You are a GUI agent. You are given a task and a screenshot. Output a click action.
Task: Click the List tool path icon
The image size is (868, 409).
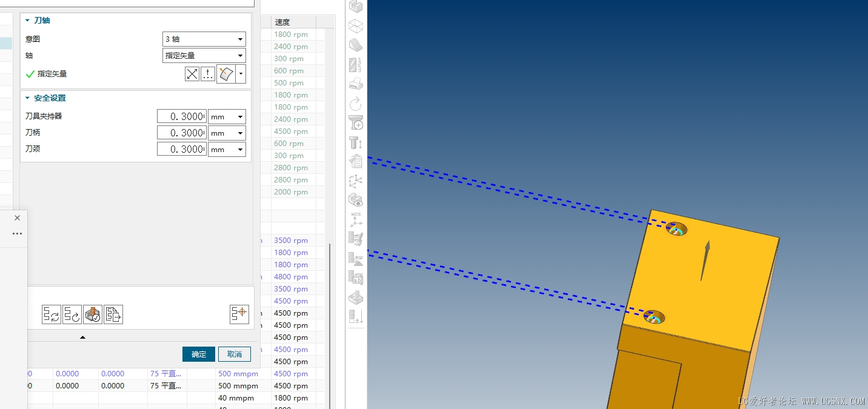(113, 314)
